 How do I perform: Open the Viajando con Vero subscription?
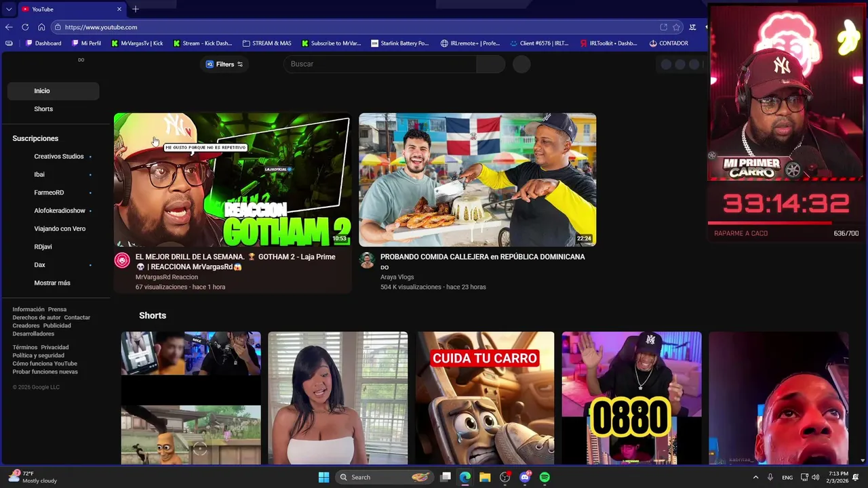coord(60,229)
